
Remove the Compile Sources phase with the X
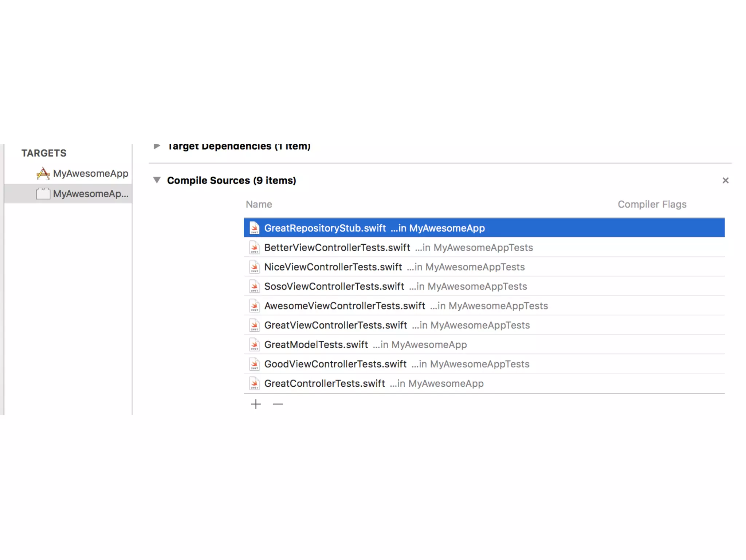click(725, 181)
